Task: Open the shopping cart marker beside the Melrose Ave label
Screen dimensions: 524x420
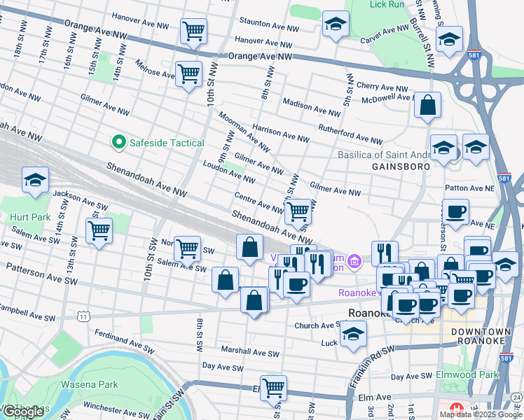Action: (x=189, y=76)
